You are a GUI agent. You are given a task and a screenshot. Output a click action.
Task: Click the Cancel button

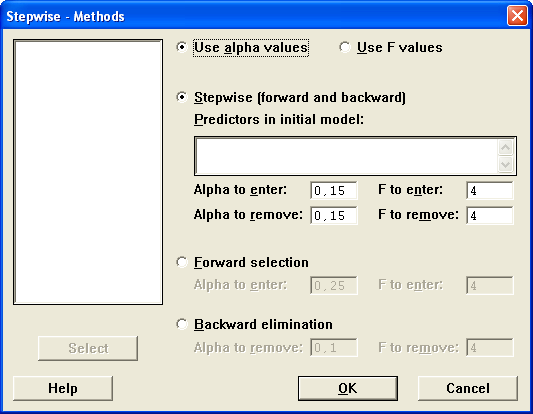(x=468, y=388)
